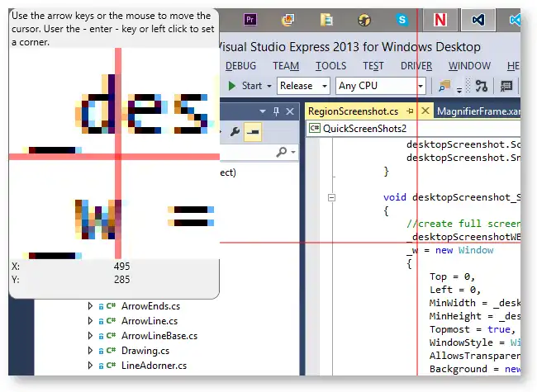This screenshot has height=392, width=537.
Task: Expand the LineAdorner.cs tree node
Action: [90, 366]
